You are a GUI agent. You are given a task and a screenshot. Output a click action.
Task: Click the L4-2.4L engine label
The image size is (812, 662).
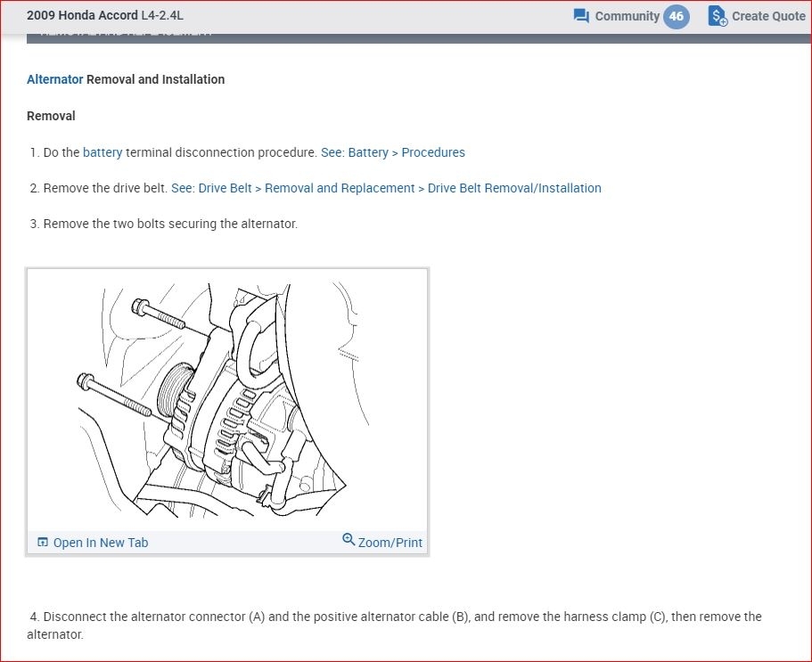(x=162, y=15)
